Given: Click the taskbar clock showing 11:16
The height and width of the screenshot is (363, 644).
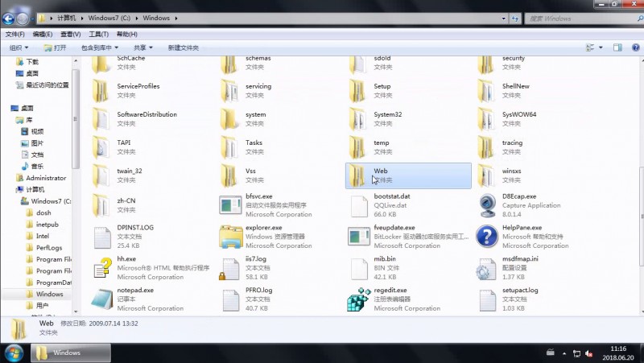Looking at the screenshot, I should (618, 353).
